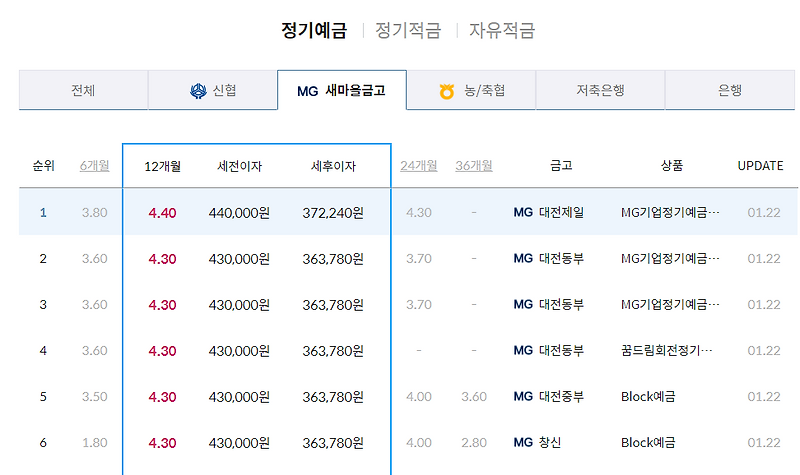Click the 금고 column header
Image resolution: width=800 pixels, height=475 pixels.
(561, 165)
